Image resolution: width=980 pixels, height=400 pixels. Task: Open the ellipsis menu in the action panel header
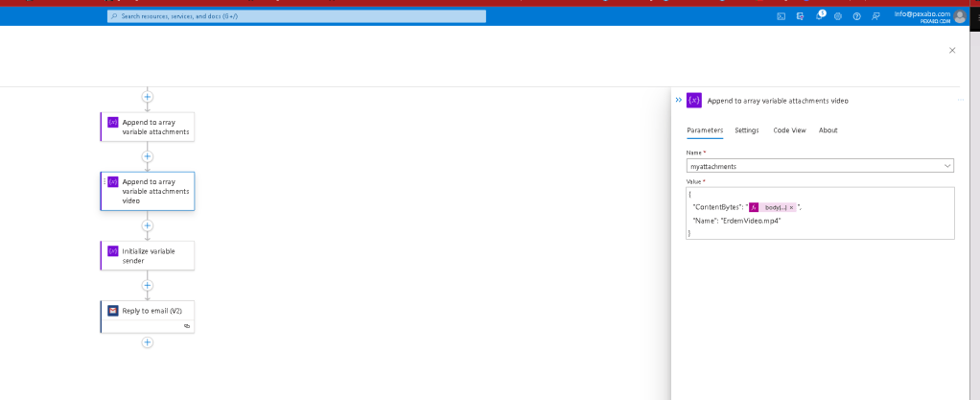pyautogui.click(x=961, y=100)
